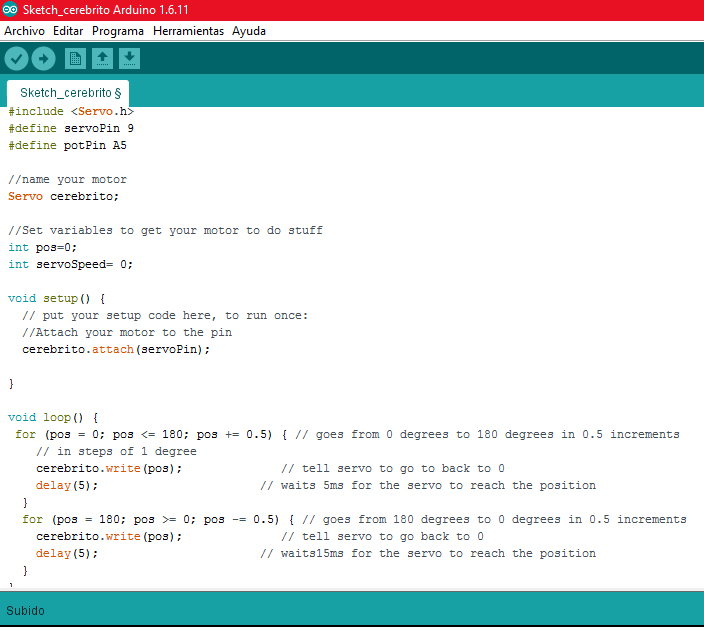
Task: Click the Upload arrow button
Action: 44,58
